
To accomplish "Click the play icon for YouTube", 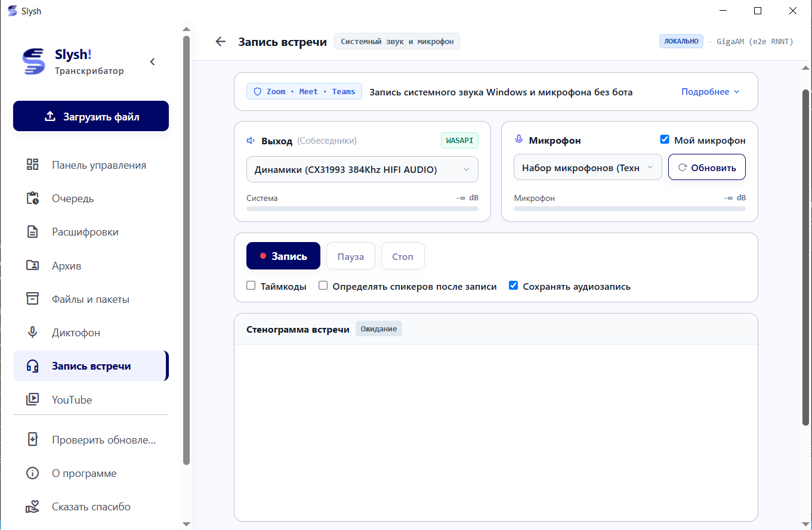I will tap(32, 399).
